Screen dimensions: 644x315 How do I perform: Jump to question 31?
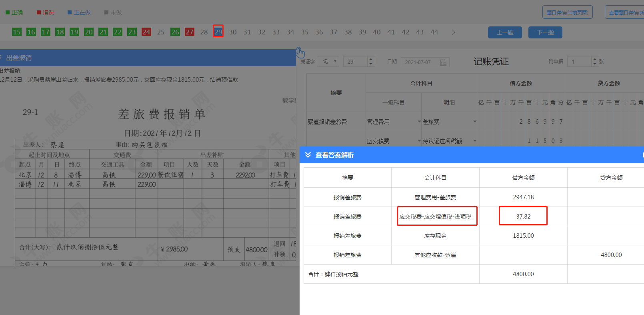247,32
